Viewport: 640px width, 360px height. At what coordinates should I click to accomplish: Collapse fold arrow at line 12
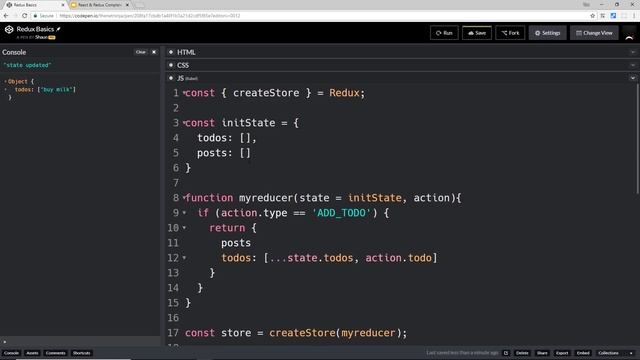(x=184, y=258)
